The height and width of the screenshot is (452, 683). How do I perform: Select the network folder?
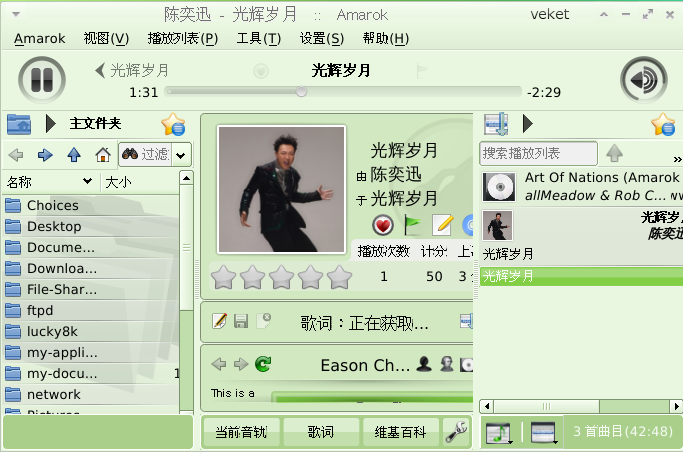coord(91,395)
